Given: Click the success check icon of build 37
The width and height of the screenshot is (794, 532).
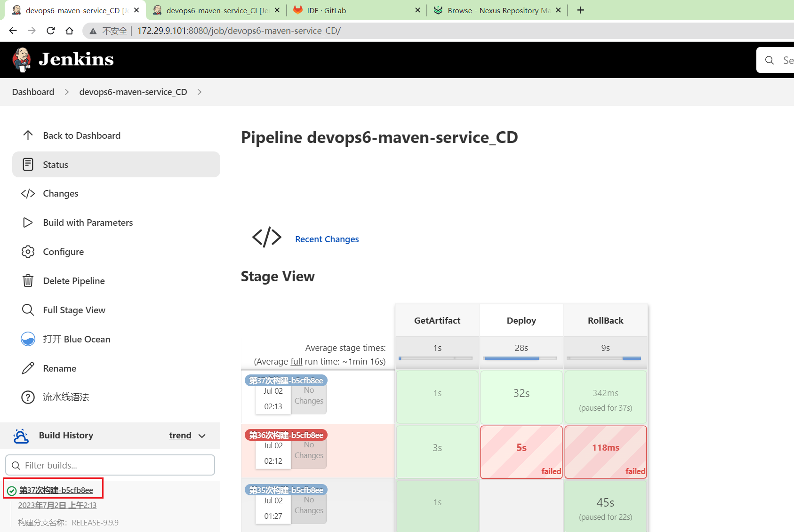Looking at the screenshot, I should [x=12, y=491].
